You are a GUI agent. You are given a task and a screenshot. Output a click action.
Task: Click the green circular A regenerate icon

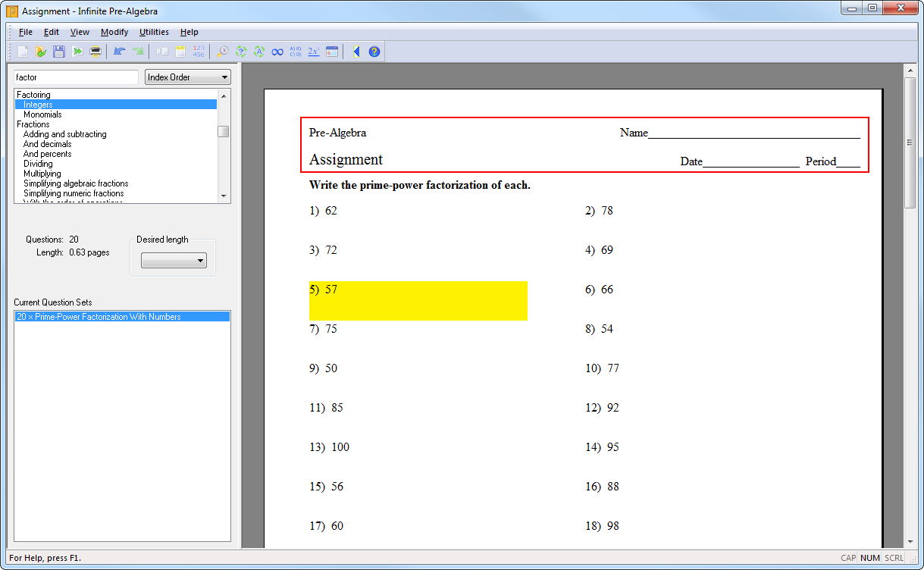[259, 52]
